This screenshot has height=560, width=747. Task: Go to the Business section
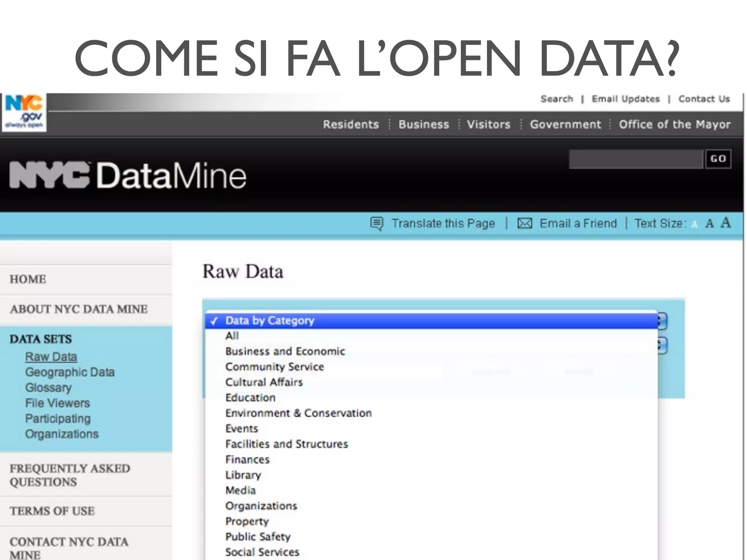(x=424, y=125)
